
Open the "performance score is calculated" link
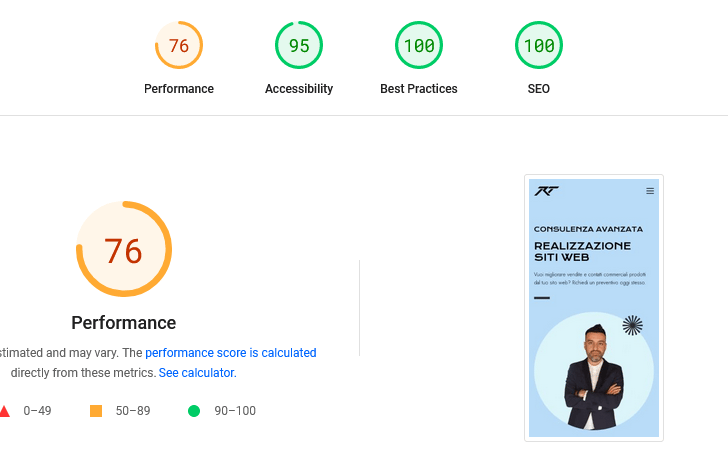tap(230, 353)
